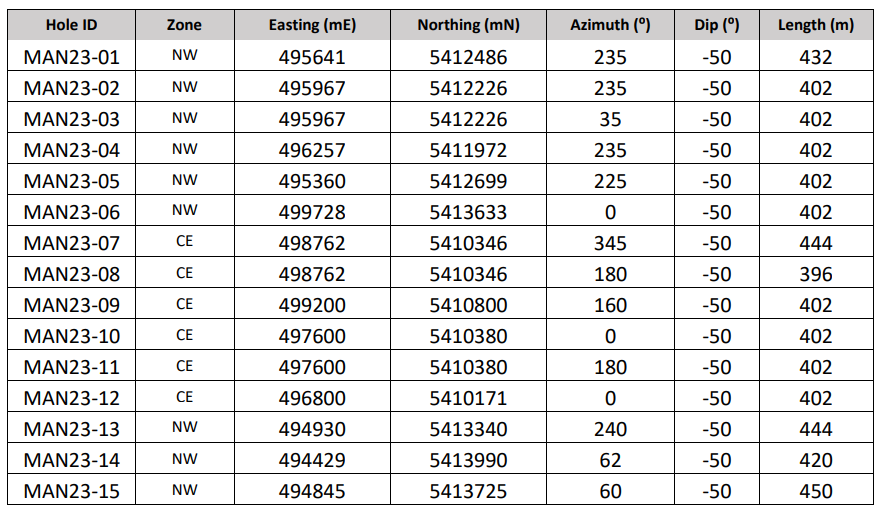Screen dimensions: 883x514
Task: Select the MAN23-07 hole ID cell
Action: pos(72,243)
